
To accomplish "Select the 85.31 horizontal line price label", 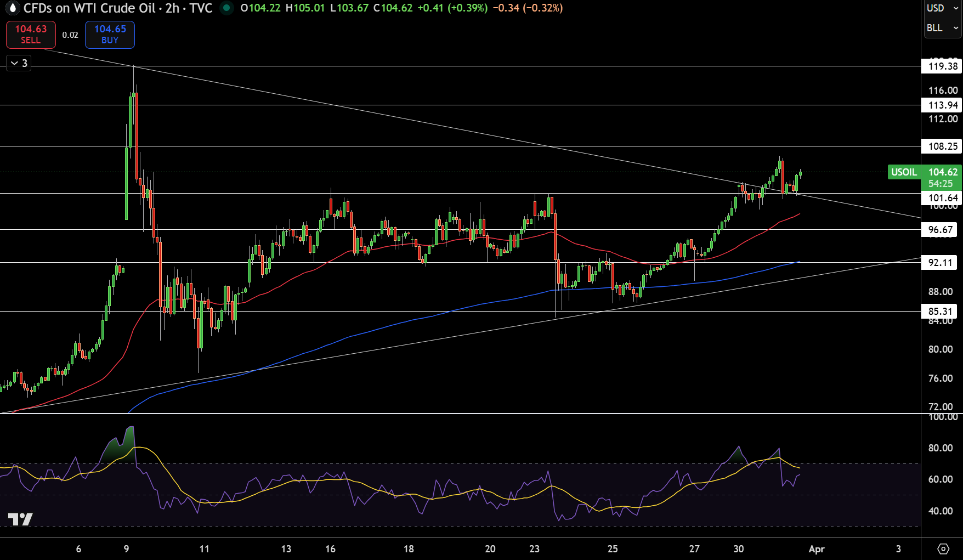I will pos(940,312).
